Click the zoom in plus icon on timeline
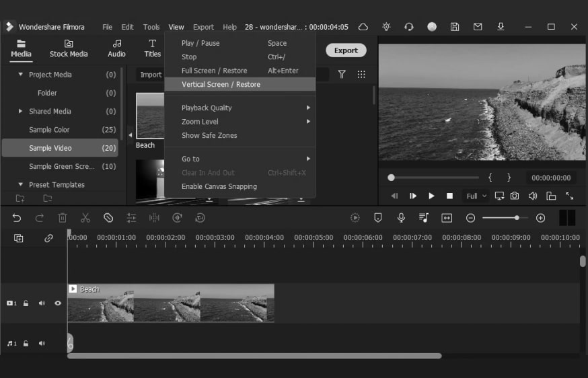The width and height of the screenshot is (588, 378). pos(540,218)
